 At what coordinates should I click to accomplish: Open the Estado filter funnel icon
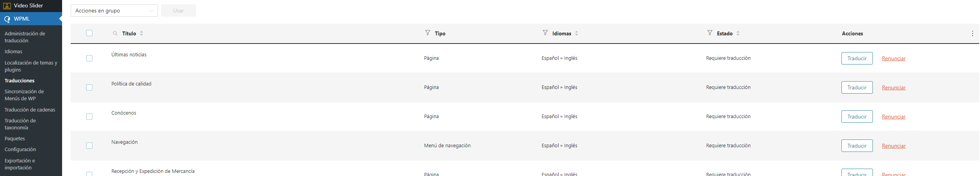pyautogui.click(x=710, y=33)
